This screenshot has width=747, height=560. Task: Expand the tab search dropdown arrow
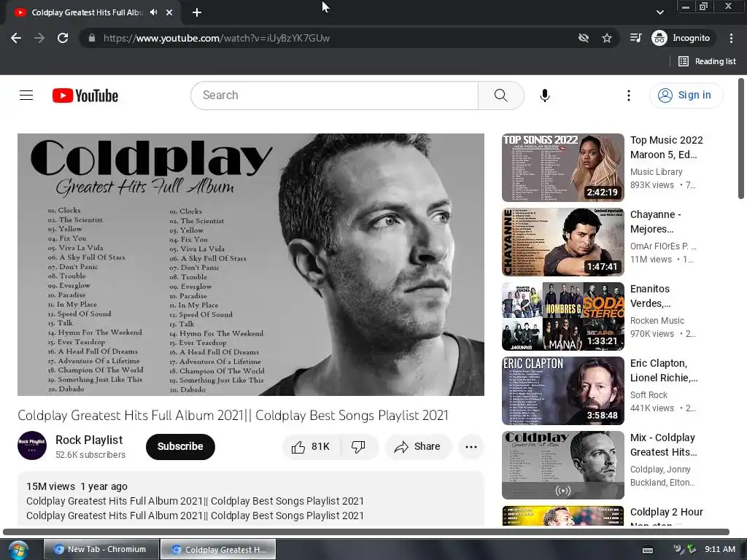(659, 12)
